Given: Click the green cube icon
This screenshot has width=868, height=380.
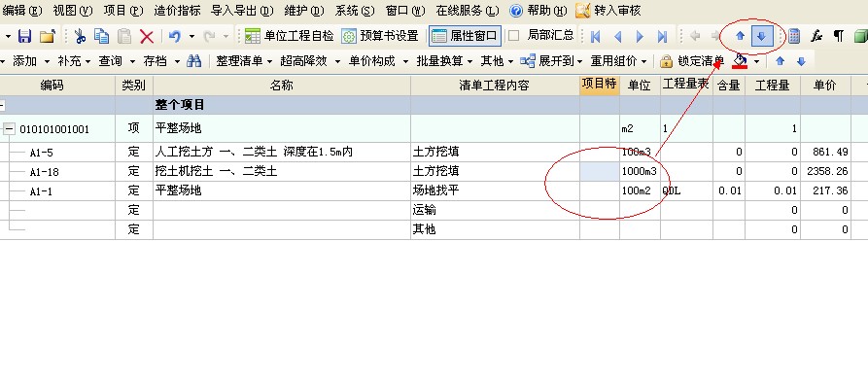Looking at the screenshot, I should pos(861,37).
